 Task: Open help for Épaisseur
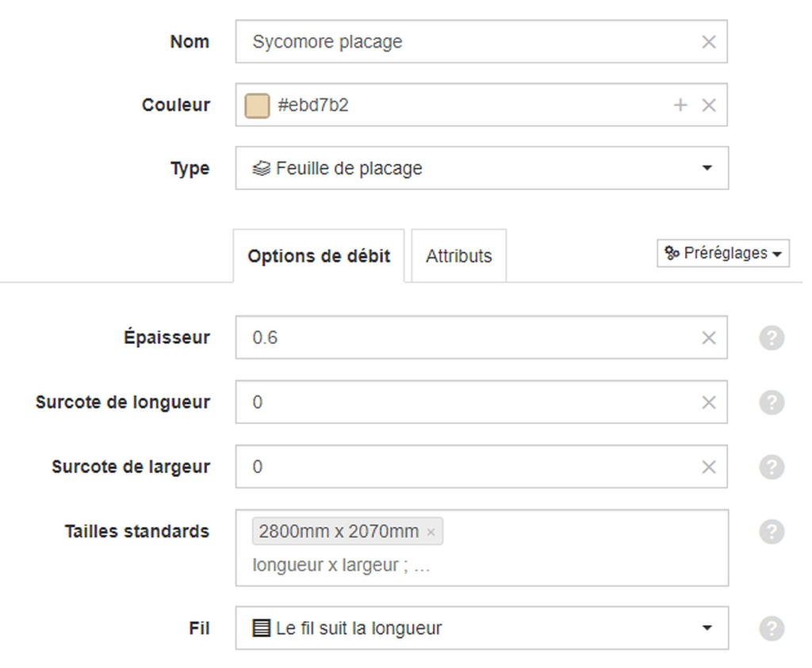coord(772,338)
